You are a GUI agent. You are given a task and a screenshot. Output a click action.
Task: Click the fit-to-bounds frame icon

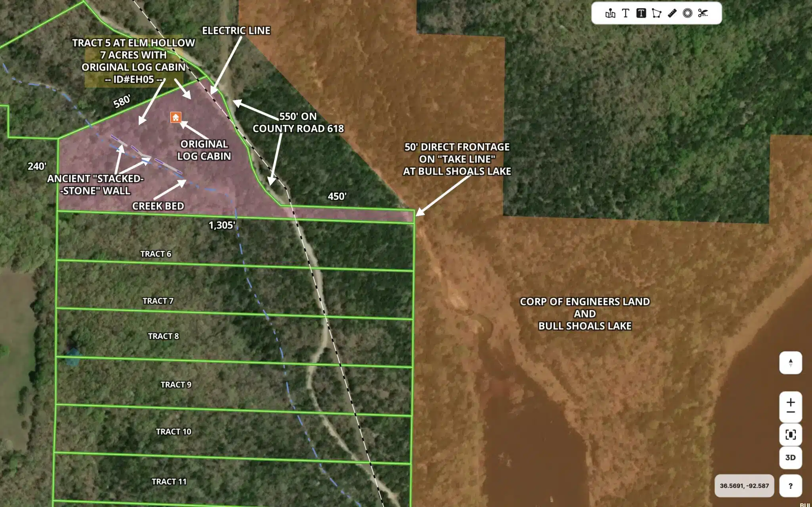[x=791, y=435]
